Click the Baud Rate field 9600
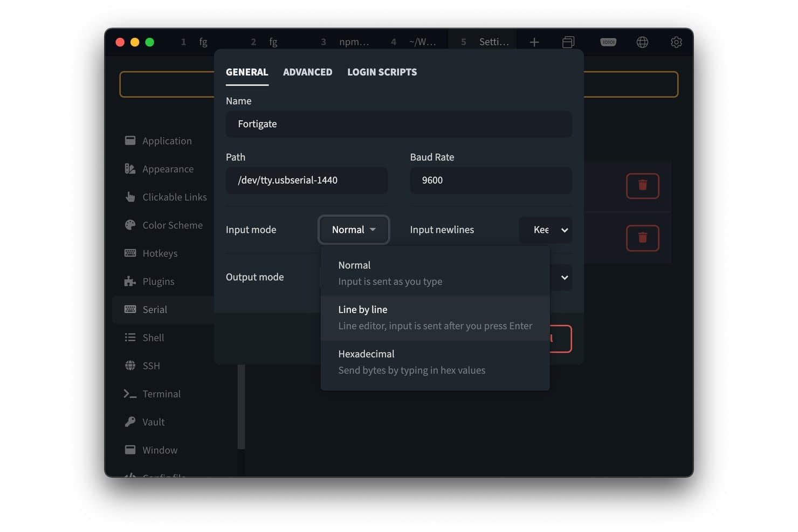This screenshot has width=798, height=532. pos(491,180)
